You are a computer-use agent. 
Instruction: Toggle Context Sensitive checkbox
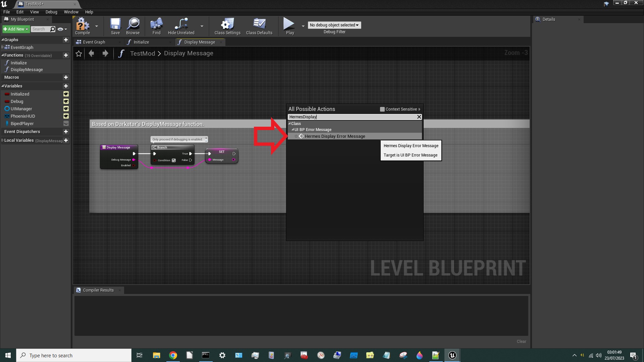pos(382,109)
